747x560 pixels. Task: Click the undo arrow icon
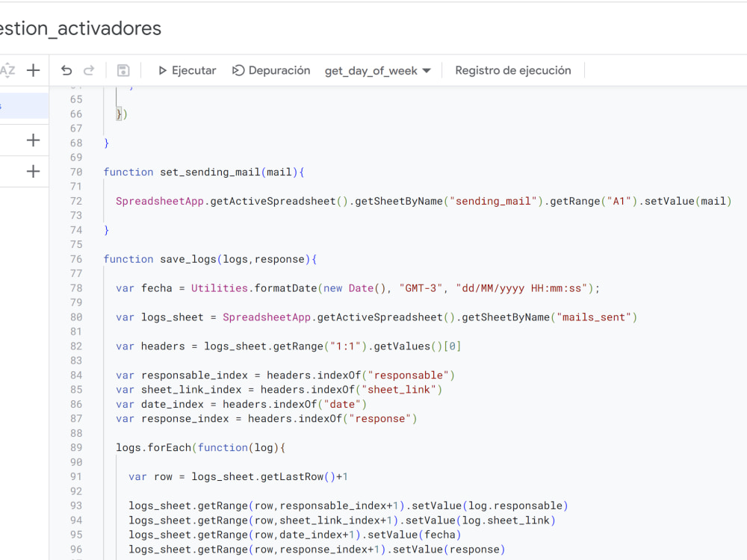(x=66, y=70)
